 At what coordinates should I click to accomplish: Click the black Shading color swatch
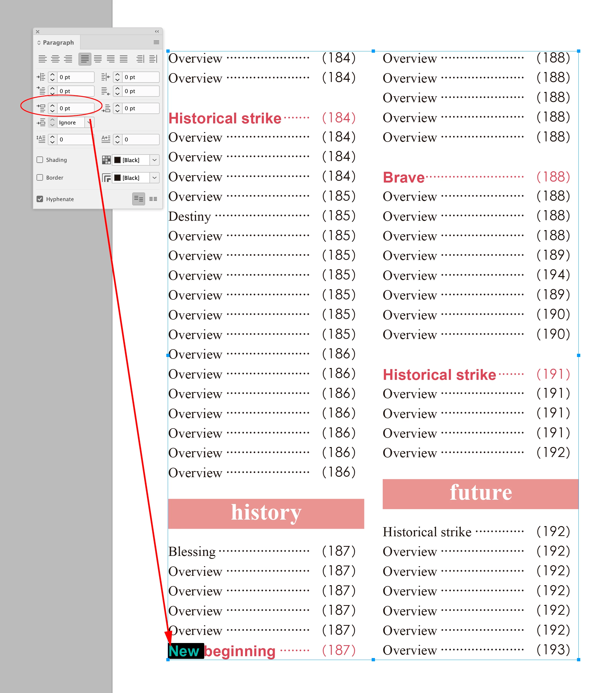[x=118, y=160]
